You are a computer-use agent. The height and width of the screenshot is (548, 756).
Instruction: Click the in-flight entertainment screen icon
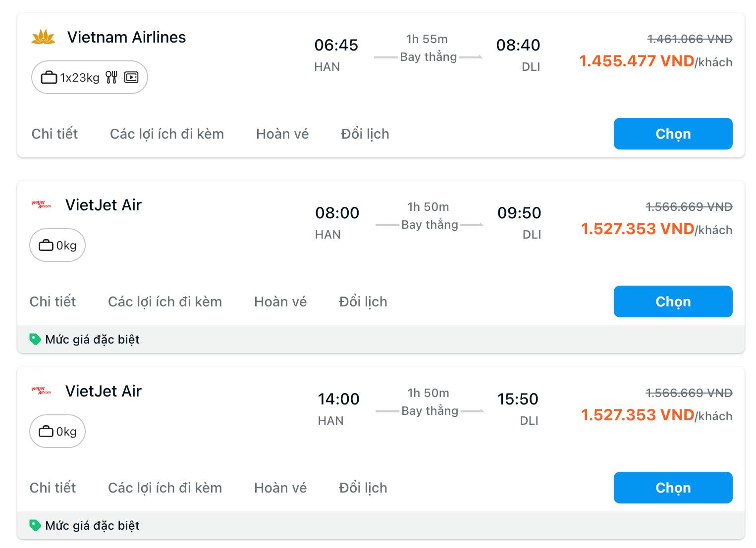(x=131, y=77)
